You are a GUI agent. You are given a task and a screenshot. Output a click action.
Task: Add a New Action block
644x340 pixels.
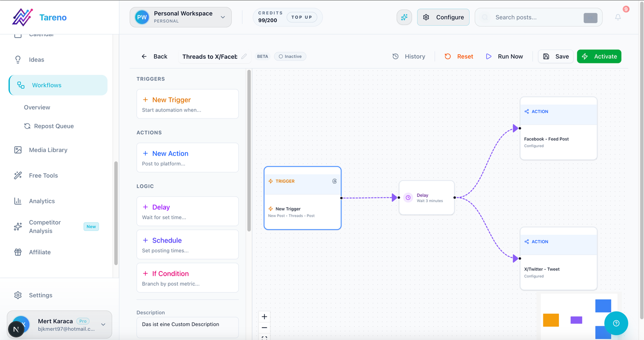[x=188, y=158]
